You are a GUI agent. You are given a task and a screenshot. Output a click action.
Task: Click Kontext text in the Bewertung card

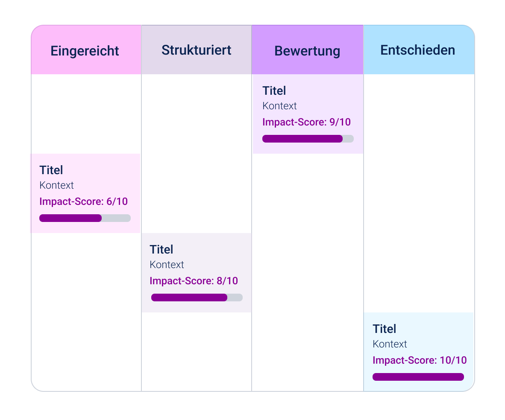[x=279, y=106]
